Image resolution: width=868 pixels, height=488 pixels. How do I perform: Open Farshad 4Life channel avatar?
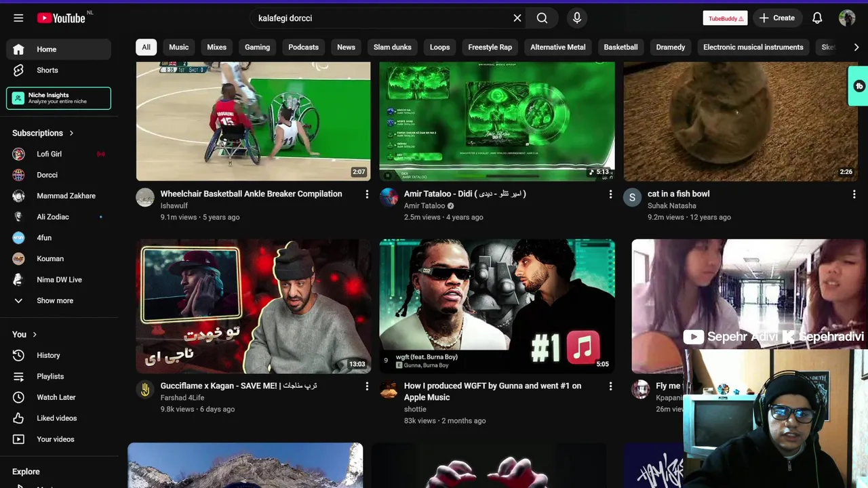145,389
